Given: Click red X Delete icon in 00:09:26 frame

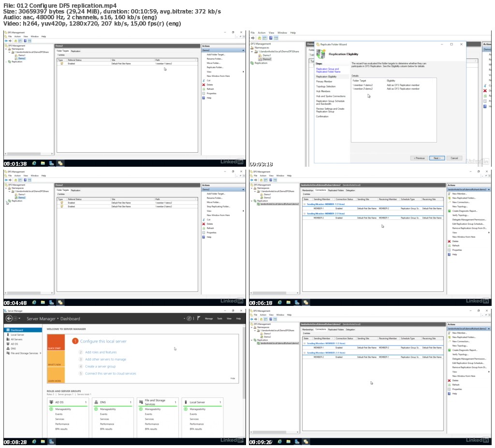Looking at the screenshot, I should click(x=449, y=380).
